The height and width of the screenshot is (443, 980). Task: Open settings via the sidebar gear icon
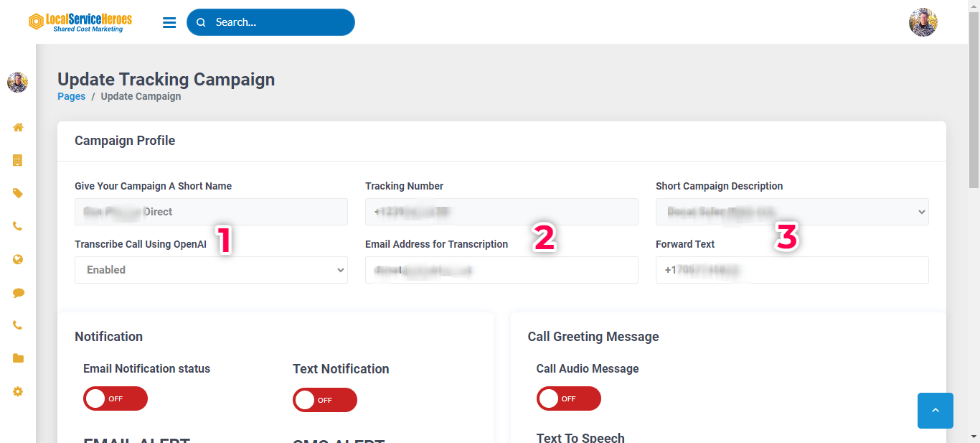point(18,391)
